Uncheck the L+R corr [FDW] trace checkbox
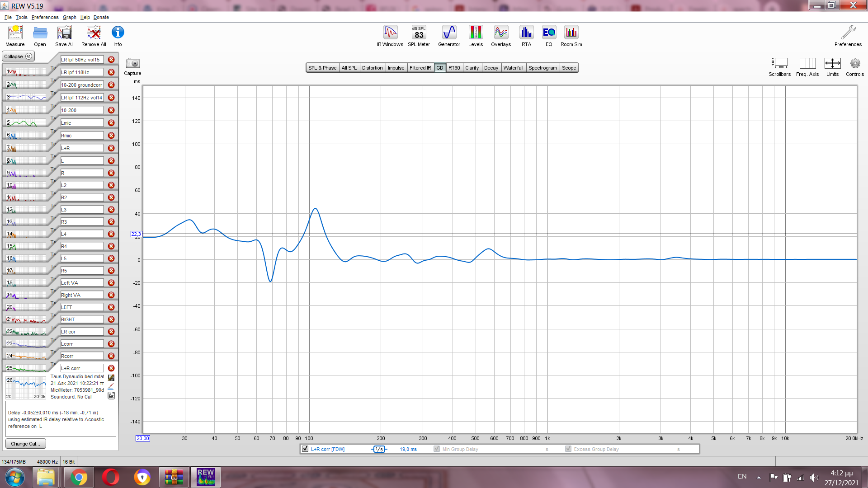The image size is (868, 488). (305, 449)
